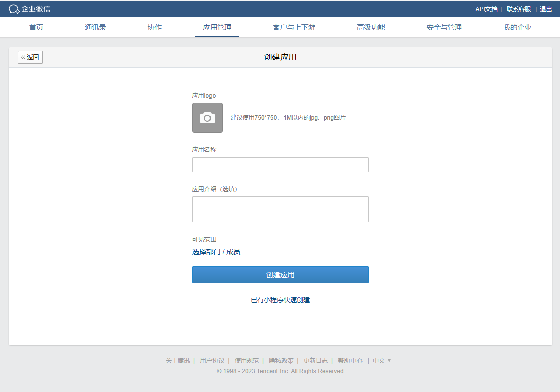Open 更新日志 footer link
Viewport: 560px width, 392px height.
coord(316,361)
